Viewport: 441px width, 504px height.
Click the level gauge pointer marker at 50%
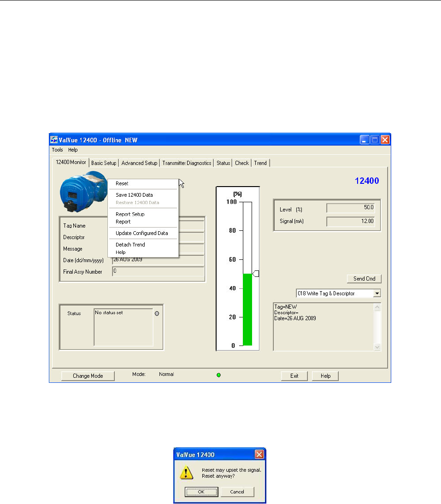tap(256, 274)
